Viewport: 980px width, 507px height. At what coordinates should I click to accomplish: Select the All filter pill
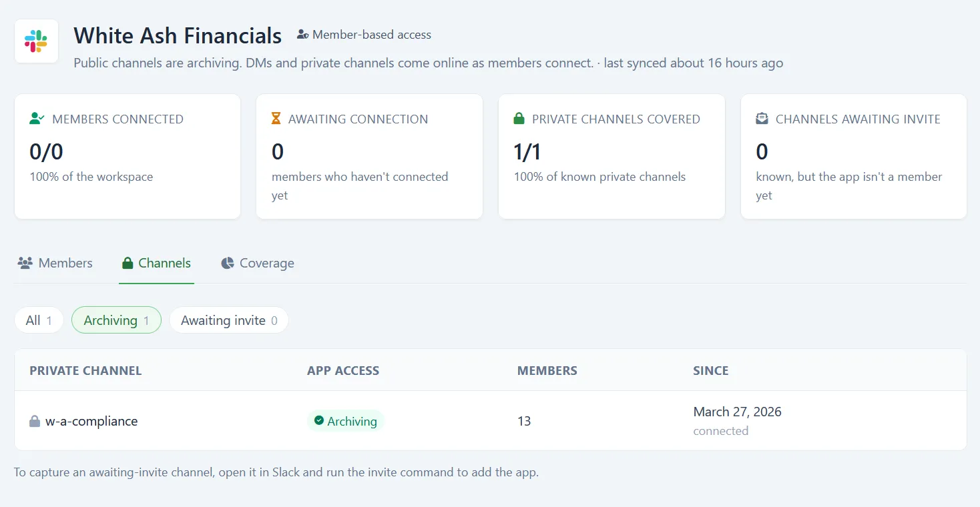tap(39, 320)
